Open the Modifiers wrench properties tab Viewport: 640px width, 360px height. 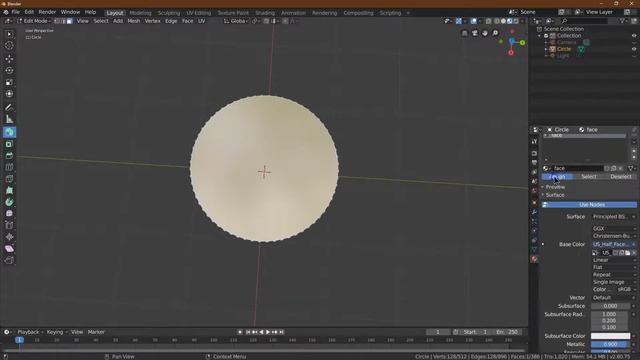(534, 212)
